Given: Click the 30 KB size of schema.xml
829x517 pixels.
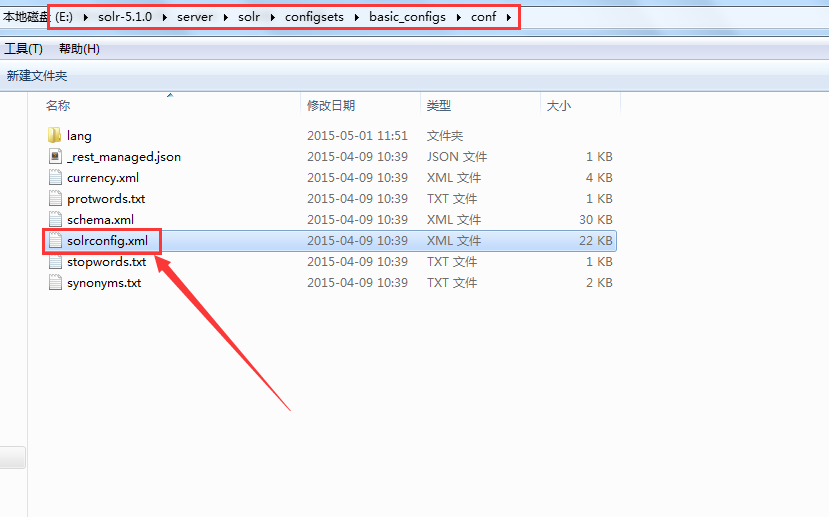Looking at the screenshot, I should 596,219.
